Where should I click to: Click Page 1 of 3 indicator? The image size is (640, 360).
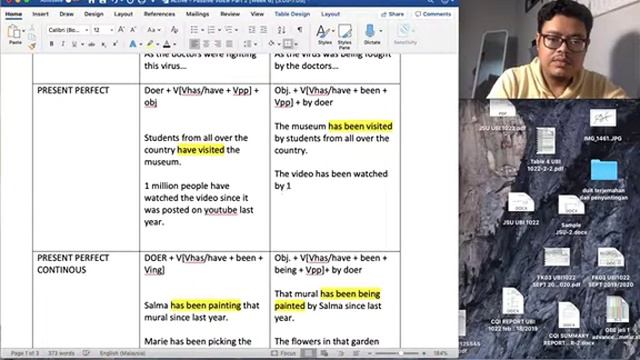coord(25,353)
